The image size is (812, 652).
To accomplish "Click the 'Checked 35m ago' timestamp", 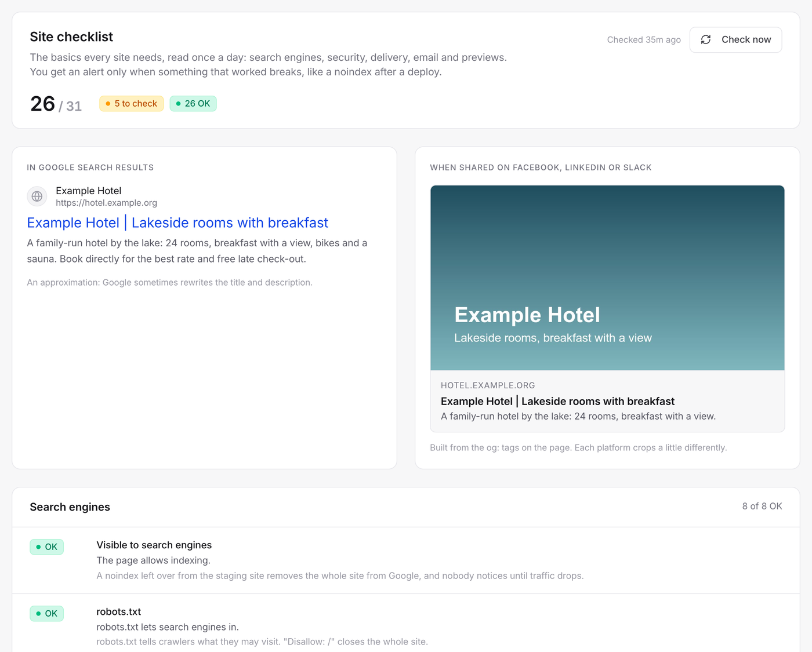I will click(644, 39).
